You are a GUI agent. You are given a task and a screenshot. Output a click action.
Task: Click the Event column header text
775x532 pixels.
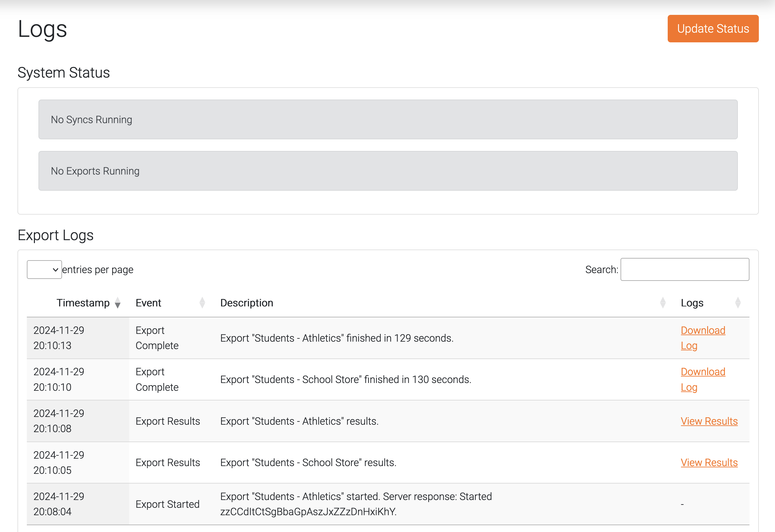coord(148,303)
